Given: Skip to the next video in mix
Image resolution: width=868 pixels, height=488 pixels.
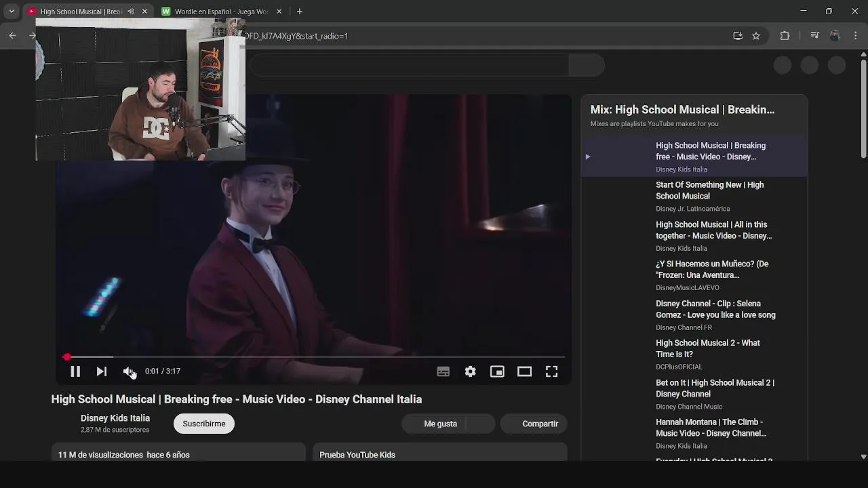Looking at the screenshot, I should click(102, 371).
